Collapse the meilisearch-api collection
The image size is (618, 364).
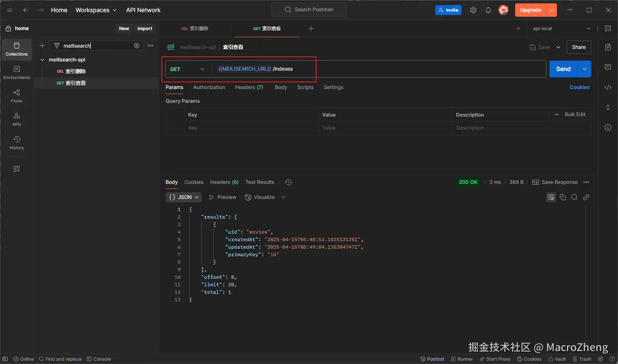tap(42, 60)
